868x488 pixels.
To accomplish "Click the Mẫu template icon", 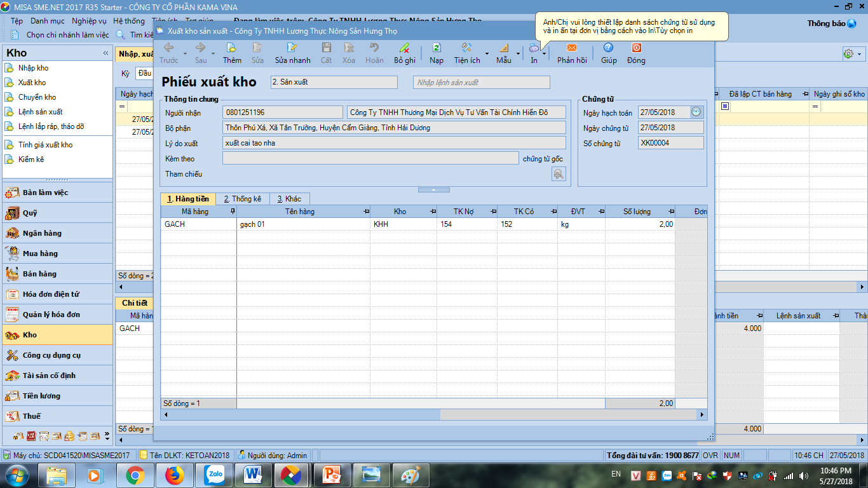I will [503, 48].
